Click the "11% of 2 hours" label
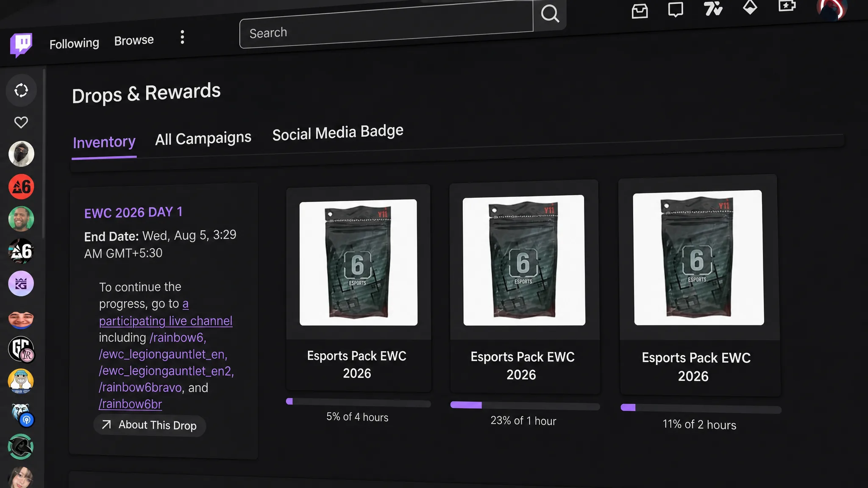The height and width of the screenshot is (488, 868). pyautogui.click(x=699, y=424)
